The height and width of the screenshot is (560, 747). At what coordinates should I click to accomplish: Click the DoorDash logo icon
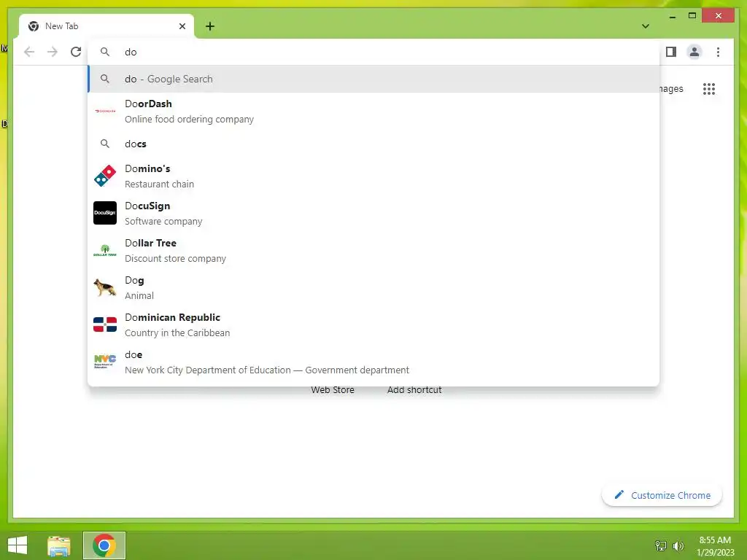click(105, 111)
